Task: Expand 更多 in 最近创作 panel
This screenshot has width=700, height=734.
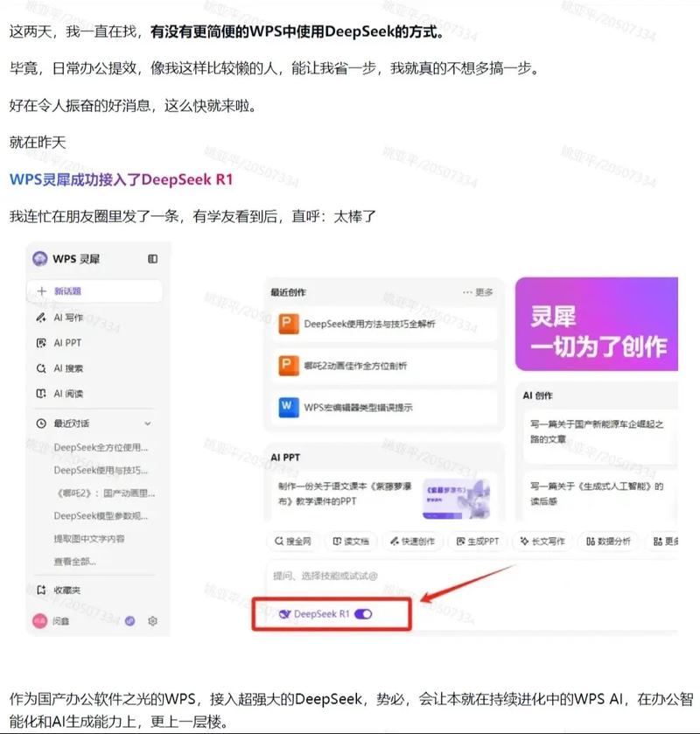Action: coord(479,292)
